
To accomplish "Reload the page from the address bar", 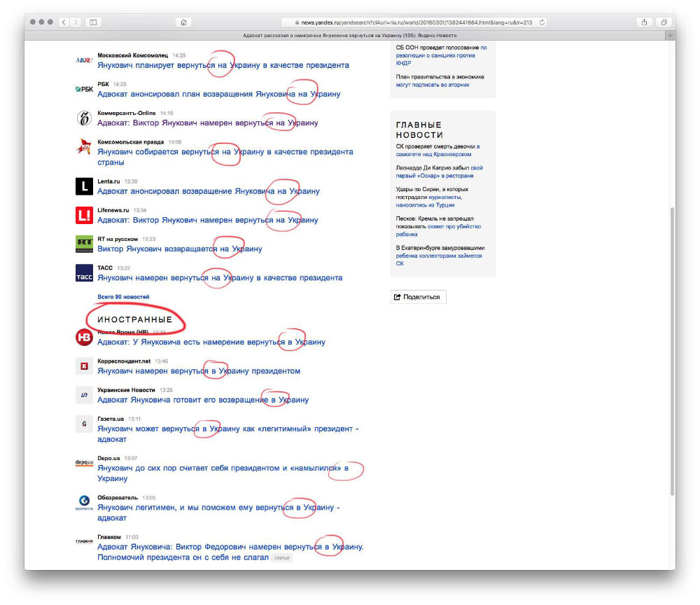I will pos(542,22).
